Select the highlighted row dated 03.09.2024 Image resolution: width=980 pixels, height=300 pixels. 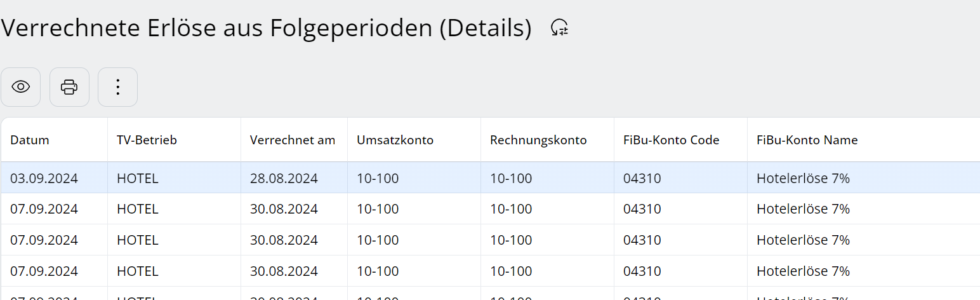(x=44, y=179)
